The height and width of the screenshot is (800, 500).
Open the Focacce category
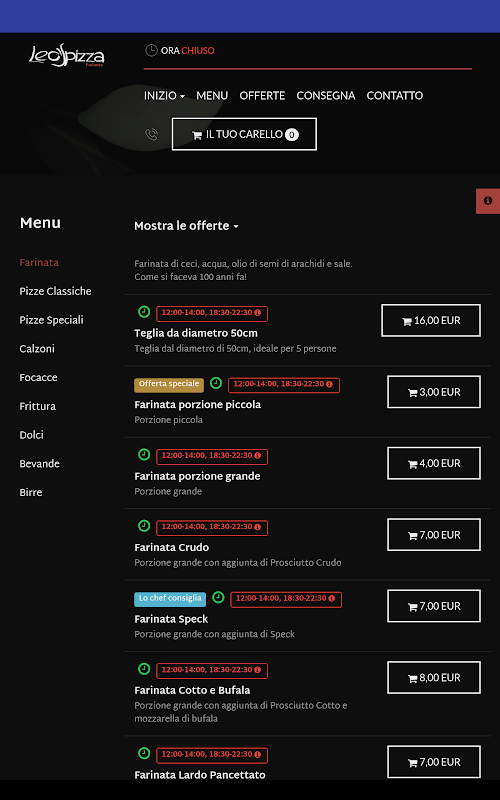[38, 378]
